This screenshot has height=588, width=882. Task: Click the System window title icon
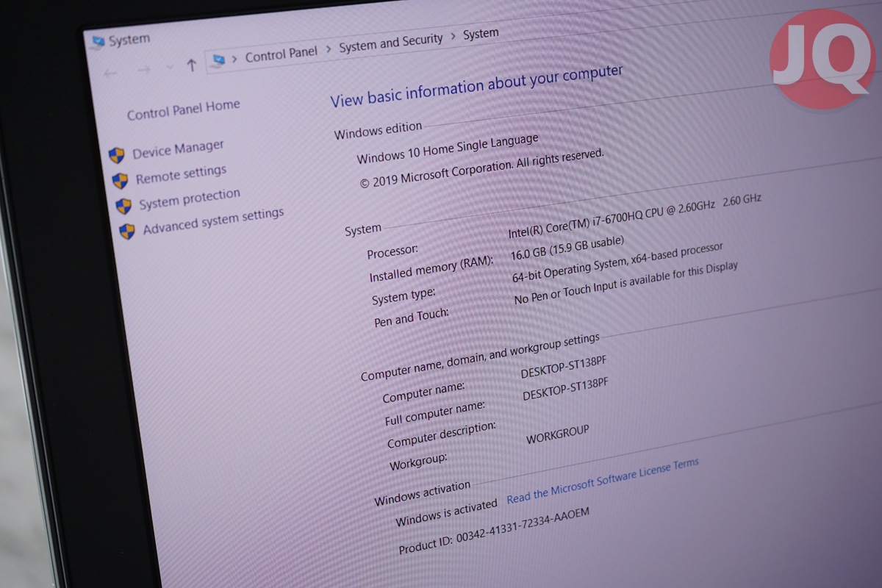point(97,43)
